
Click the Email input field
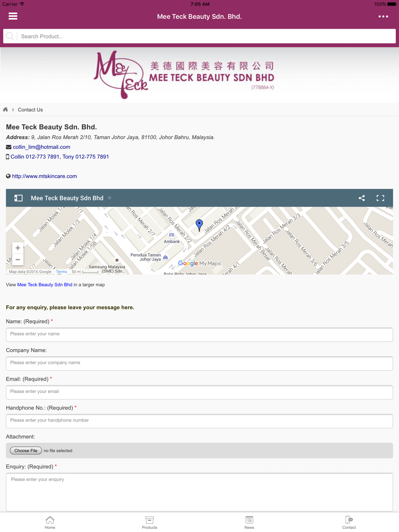(x=199, y=392)
